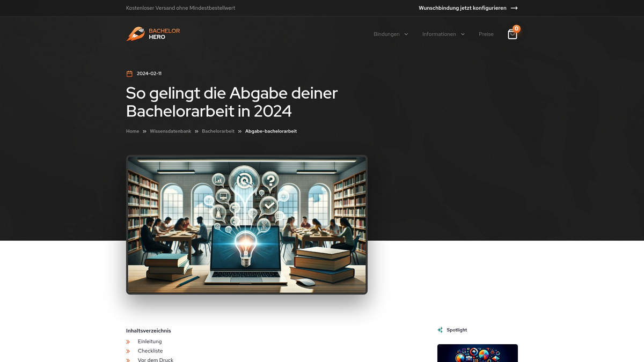
Task: Open the shopping cart icon
Action: [512, 34]
